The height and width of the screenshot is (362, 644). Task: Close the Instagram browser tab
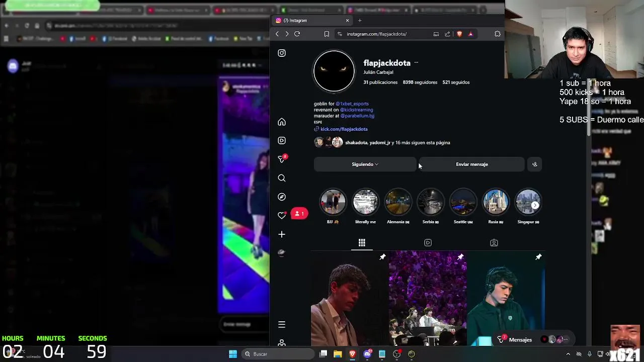click(x=347, y=21)
